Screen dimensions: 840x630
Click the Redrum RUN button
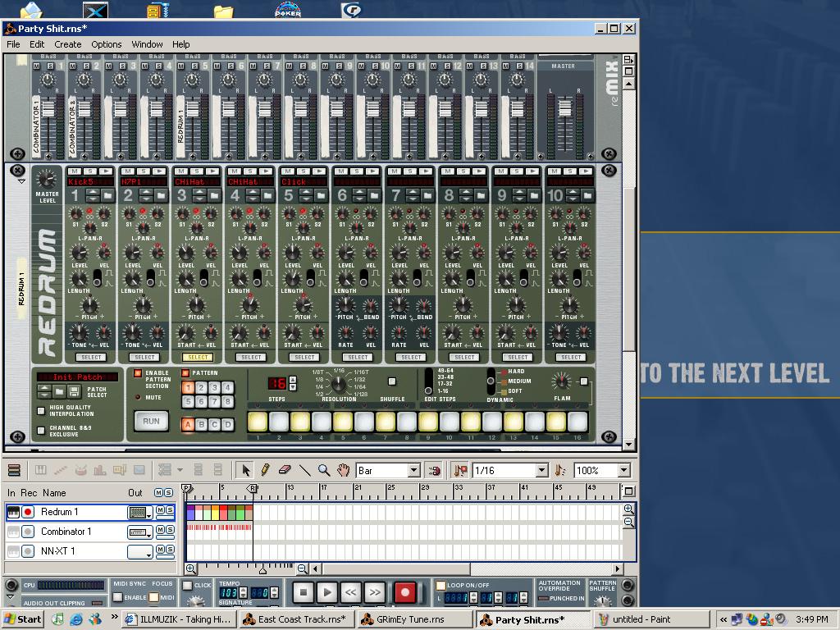151,422
